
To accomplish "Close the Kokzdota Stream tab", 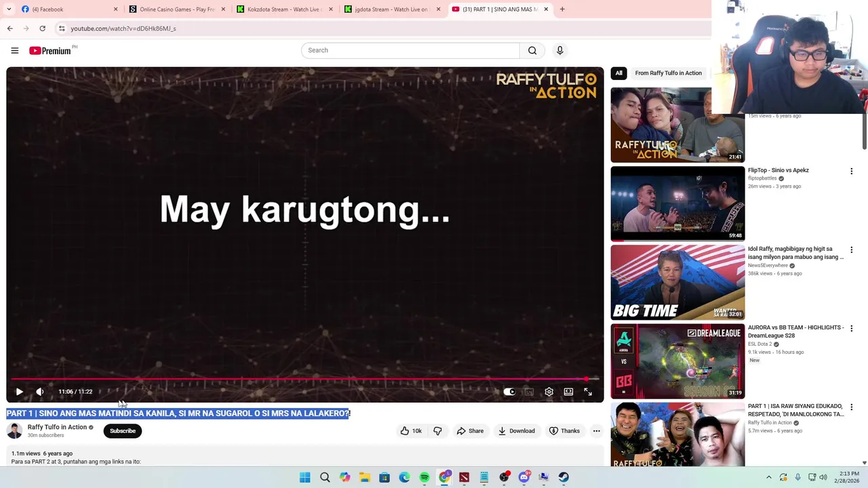I will click(331, 9).
